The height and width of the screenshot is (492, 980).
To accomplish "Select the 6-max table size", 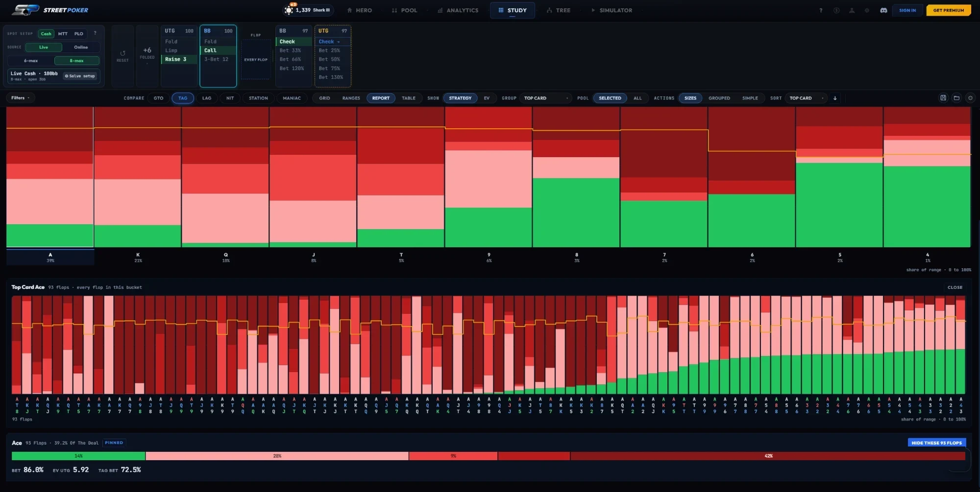I will (31, 61).
